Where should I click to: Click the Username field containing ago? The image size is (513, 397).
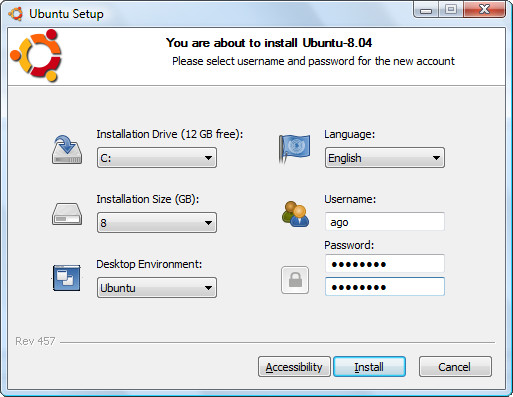coord(385,221)
